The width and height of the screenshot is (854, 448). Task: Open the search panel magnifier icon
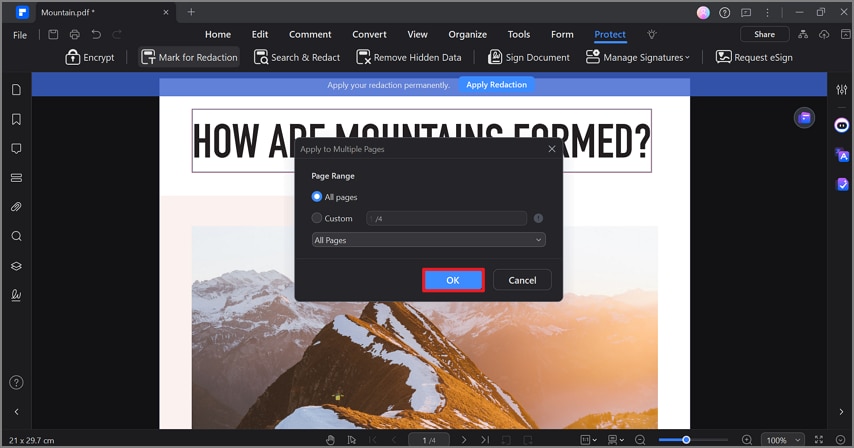[x=16, y=236]
